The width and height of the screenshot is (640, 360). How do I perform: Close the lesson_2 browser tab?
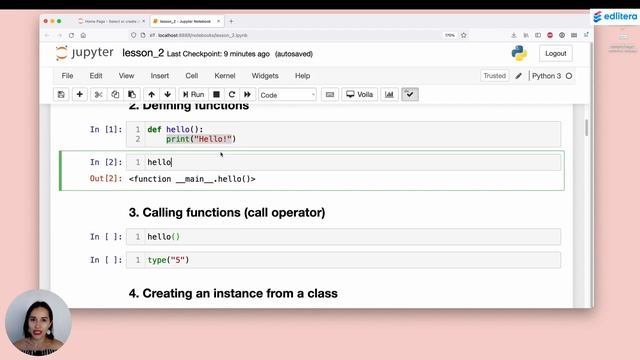click(218, 21)
